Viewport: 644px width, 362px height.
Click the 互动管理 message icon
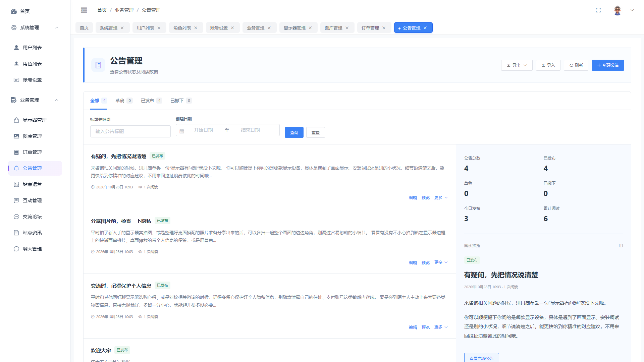pos(16,200)
